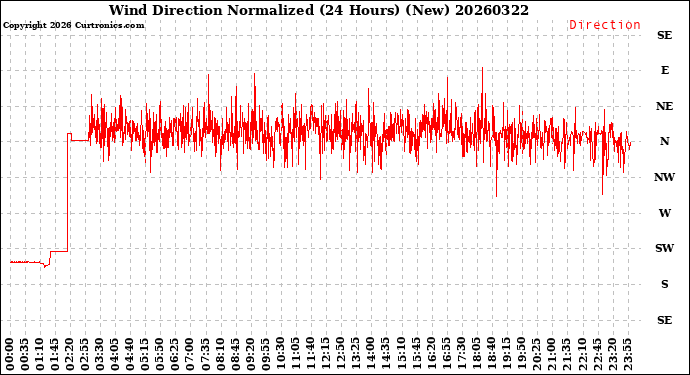Click the "05:50" time label
This screenshot has height=375, width=690.
[x=161, y=354]
